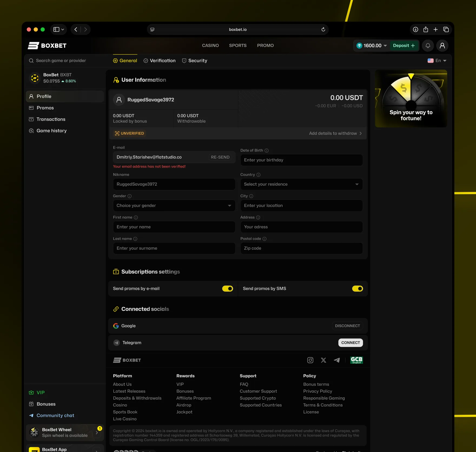
Task: Show Last name info icon
Action: click(135, 239)
